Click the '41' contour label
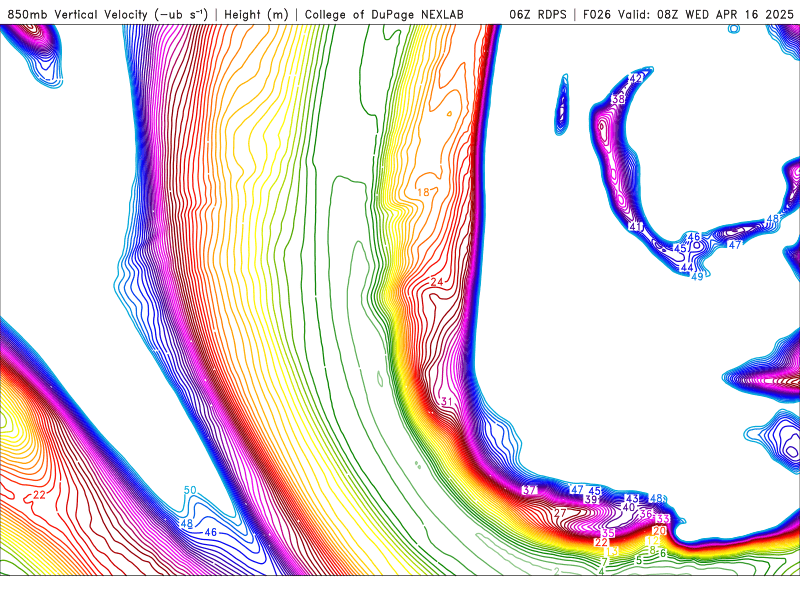 (636, 226)
